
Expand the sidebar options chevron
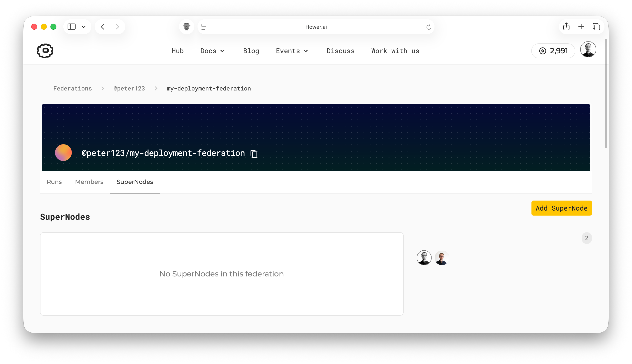coord(84,27)
